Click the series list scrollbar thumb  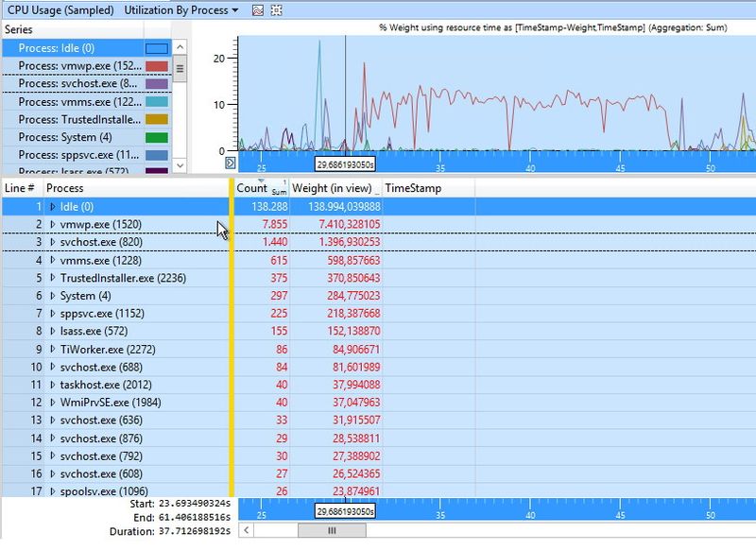coord(180,69)
